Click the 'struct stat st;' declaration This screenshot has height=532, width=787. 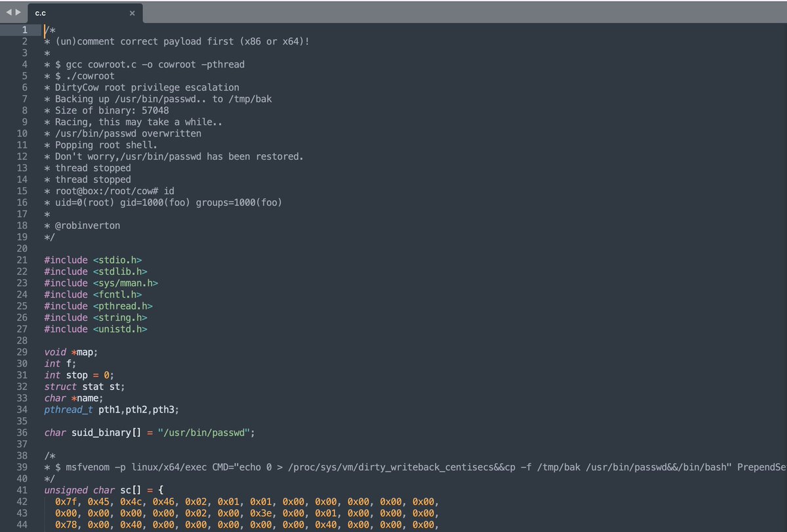point(85,386)
